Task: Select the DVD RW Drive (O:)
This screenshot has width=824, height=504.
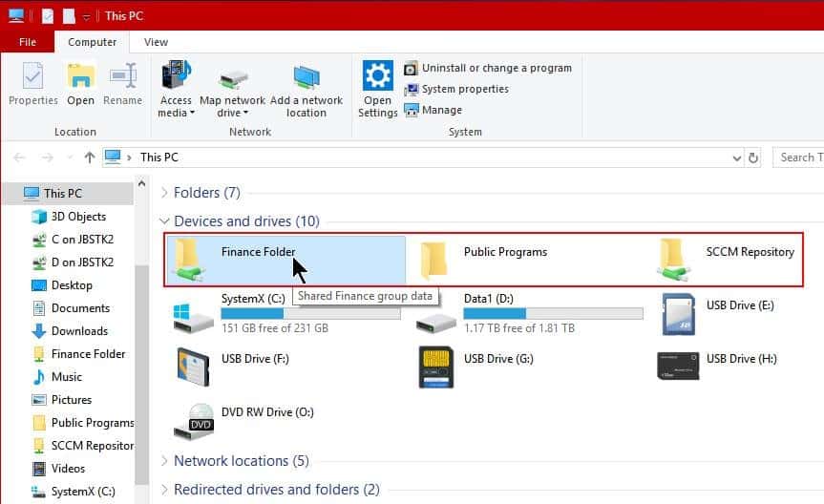Action: tap(243, 422)
